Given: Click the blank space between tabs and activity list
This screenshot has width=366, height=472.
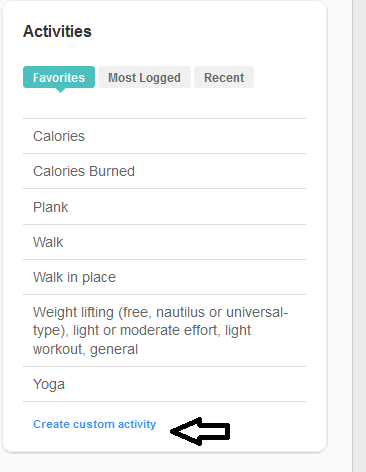Looking at the screenshot, I should (164, 105).
